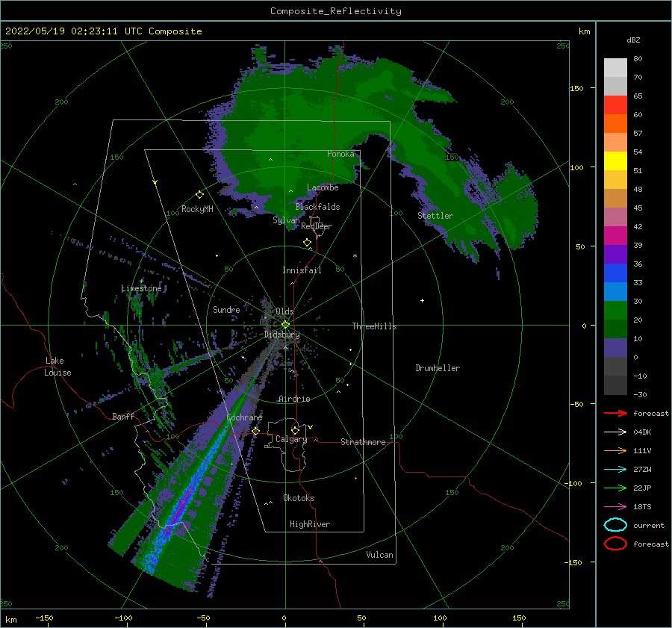Click the 18TS legend label

click(x=642, y=507)
